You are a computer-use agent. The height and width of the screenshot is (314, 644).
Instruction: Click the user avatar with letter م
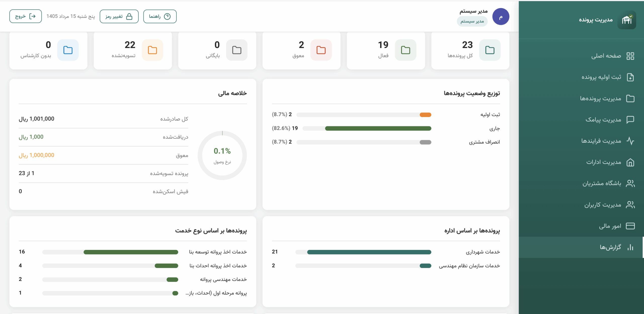point(501,17)
